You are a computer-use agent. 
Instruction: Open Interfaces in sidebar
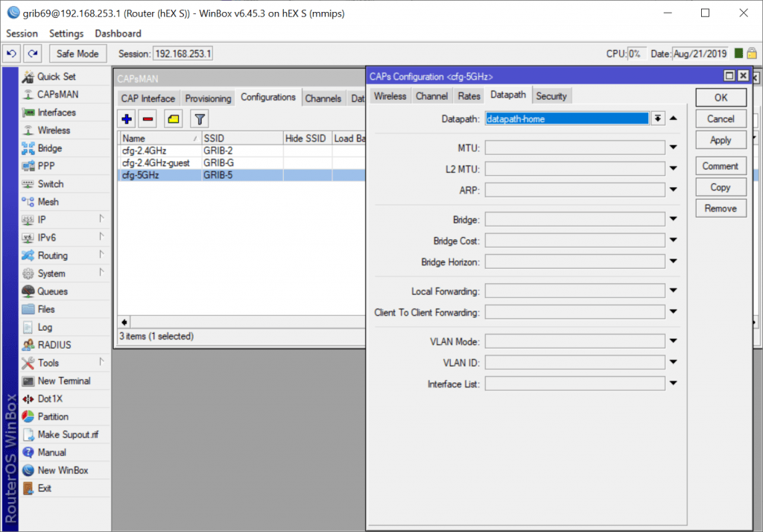[57, 113]
